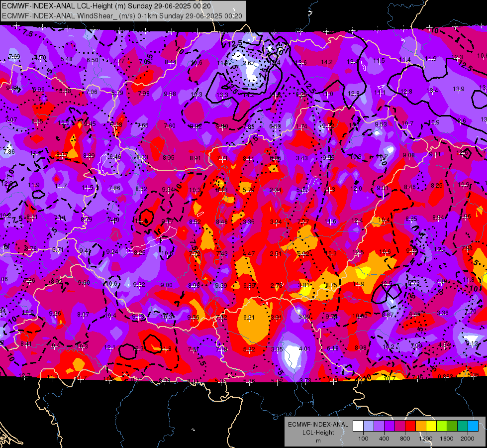Click the 7.52 grid value
487x448 pixels.
[x=221, y=318]
